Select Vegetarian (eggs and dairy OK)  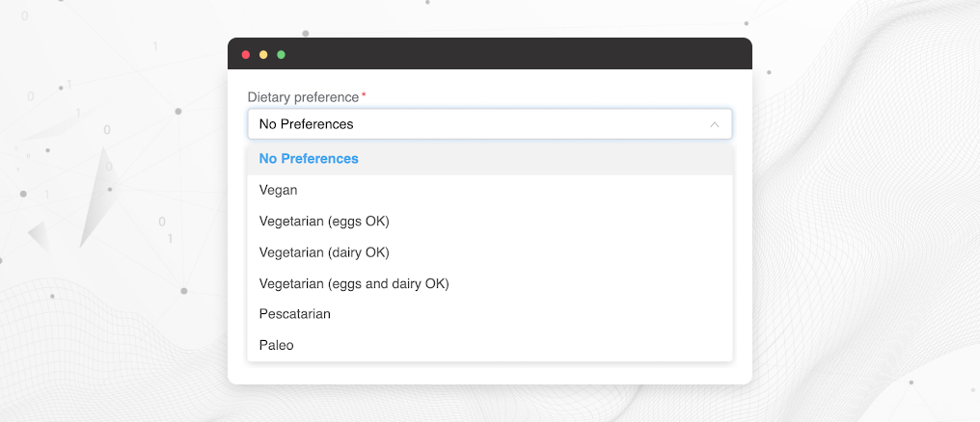pyautogui.click(x=354, y=283)
